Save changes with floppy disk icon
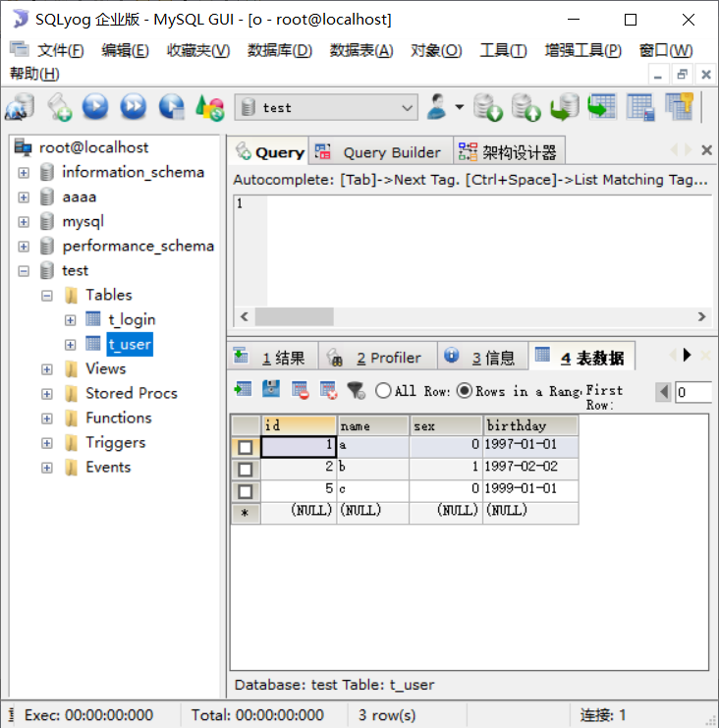This screenshot has height=728, width=719. pos(271,389)
